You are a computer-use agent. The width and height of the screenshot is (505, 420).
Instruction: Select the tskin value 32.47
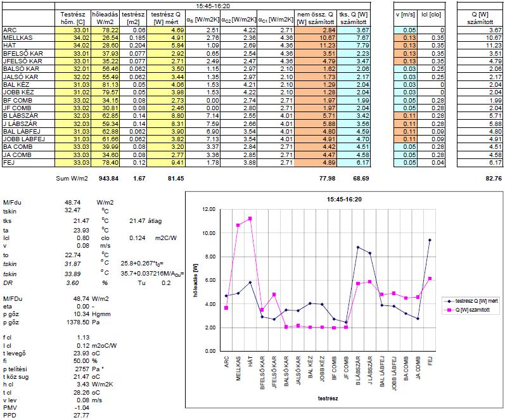click(72, 210)
